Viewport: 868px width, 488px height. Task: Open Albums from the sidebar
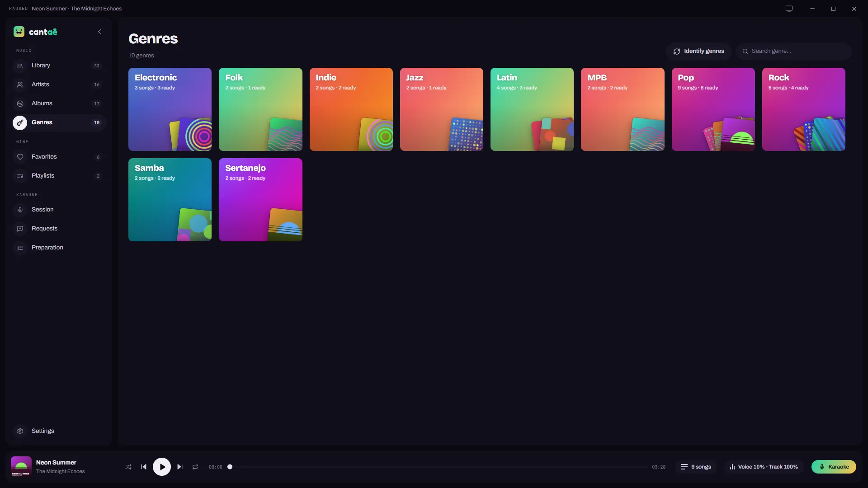coord(59,103)
